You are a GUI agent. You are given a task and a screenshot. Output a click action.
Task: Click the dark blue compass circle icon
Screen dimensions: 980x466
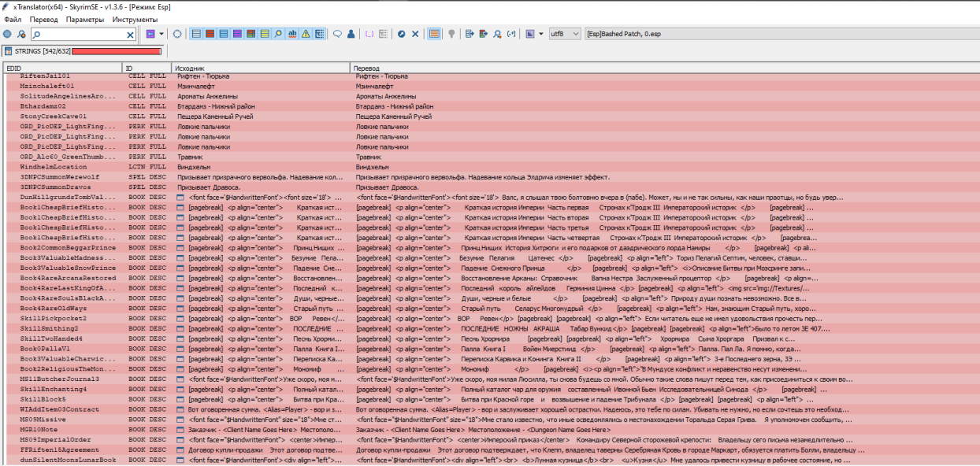pos(401,34)
